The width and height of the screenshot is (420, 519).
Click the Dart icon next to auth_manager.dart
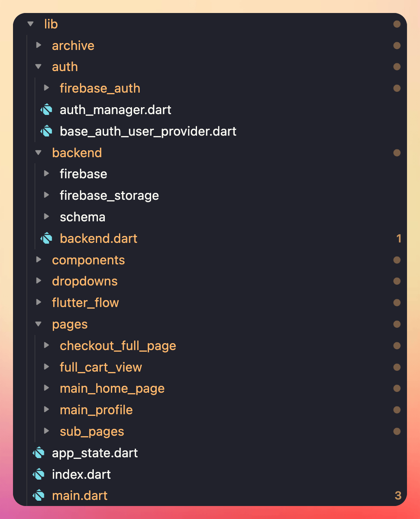[47, 110]
